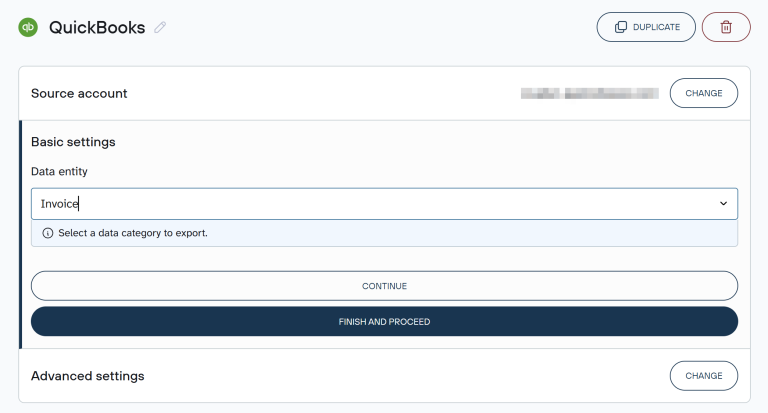Click the pencil icon to rename QuickBooks
Image resolution: width=768 pixels, height=413 pixels.
click(160, 27)
